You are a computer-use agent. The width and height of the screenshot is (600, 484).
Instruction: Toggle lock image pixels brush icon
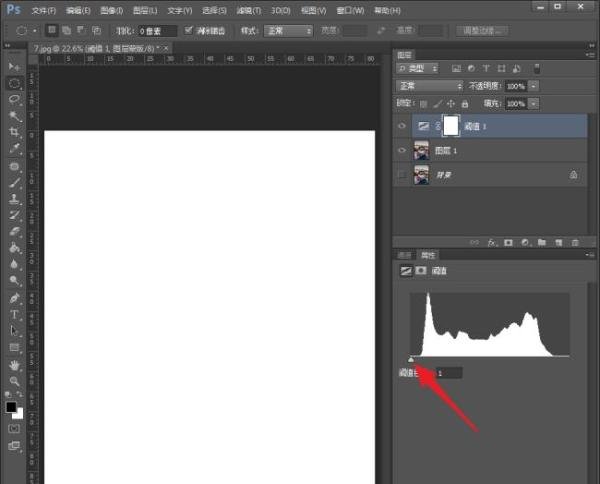point(437,104)
